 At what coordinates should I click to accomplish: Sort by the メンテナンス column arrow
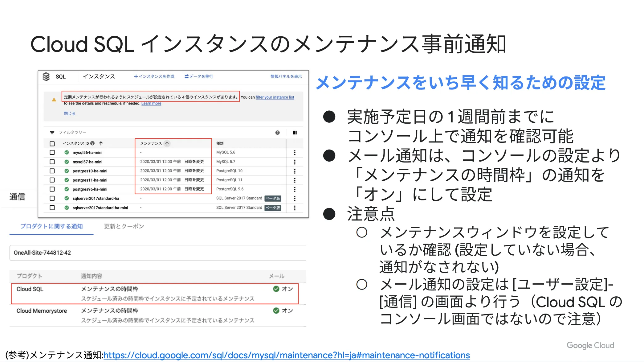[x=167, y=143]
